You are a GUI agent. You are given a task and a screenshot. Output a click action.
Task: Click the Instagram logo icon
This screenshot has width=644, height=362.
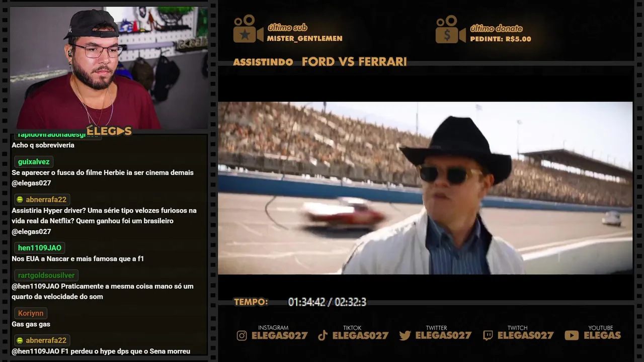point(242,335)
